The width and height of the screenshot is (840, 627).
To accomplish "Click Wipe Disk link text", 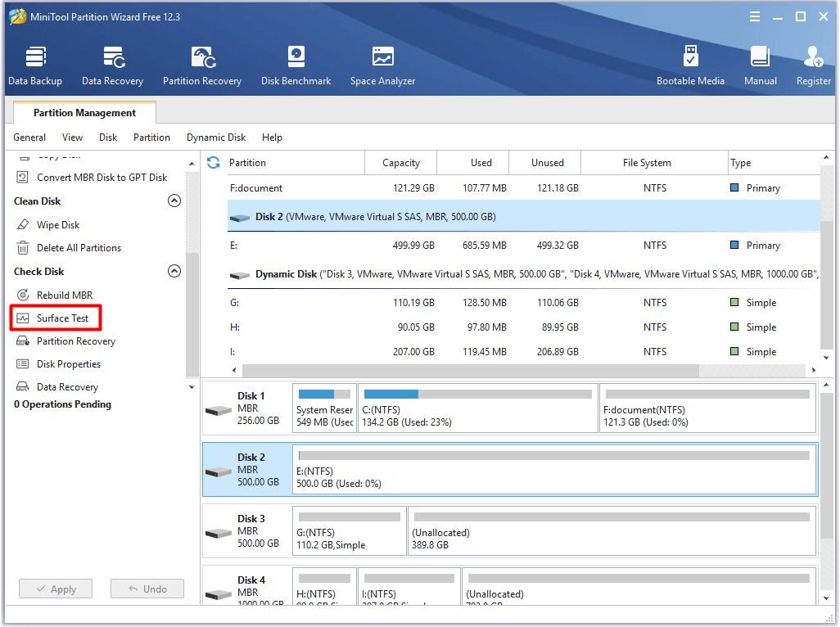I will [58, 225].
